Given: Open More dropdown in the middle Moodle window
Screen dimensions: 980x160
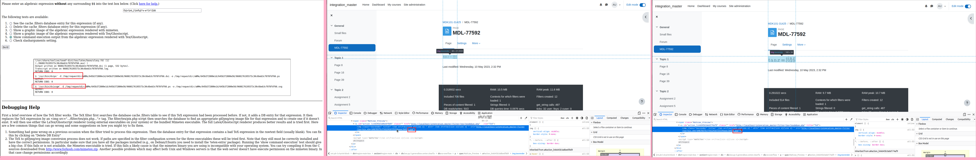Looking at the screenshot, I should point(476,43).
